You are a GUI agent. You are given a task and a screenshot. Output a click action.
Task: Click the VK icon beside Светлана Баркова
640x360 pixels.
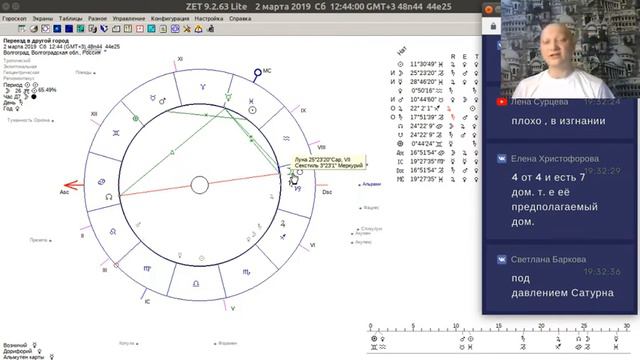point(502,259)
